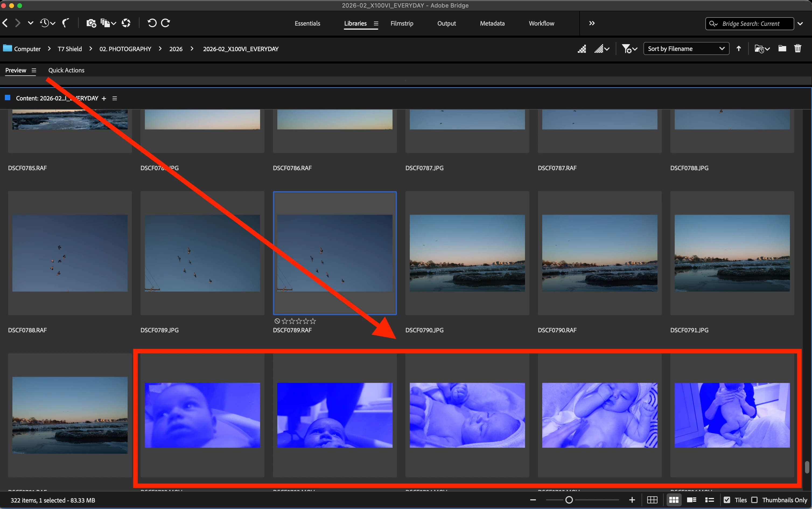Screen dimensions: 812x509
Task: Switch to the Filmstrip workspace
Action: 402,23
